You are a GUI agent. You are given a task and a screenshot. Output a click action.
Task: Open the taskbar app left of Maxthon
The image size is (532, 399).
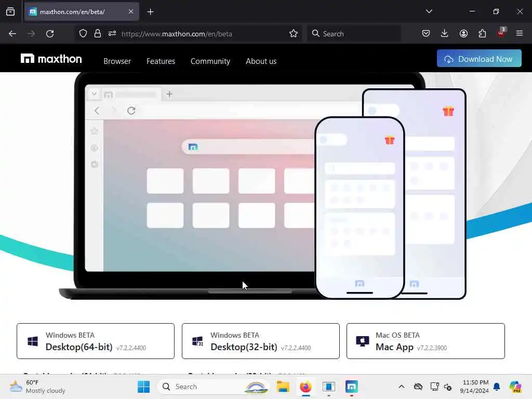coord(328,387)
